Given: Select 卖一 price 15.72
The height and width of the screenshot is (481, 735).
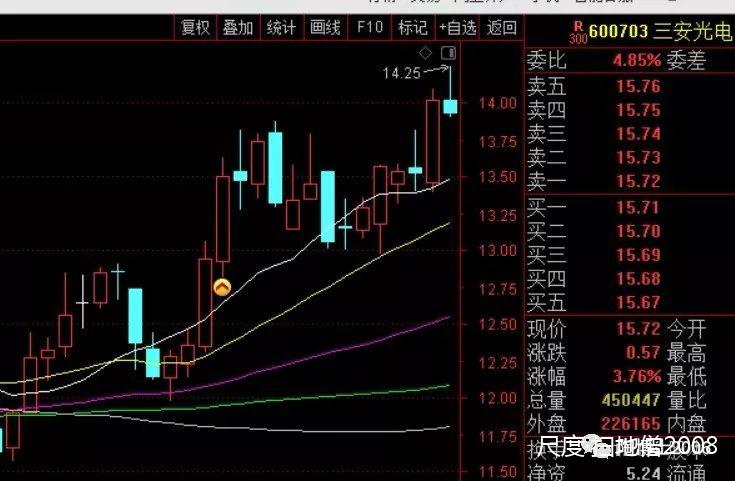Looking at the screenshot, I should [x=638, y=181].
